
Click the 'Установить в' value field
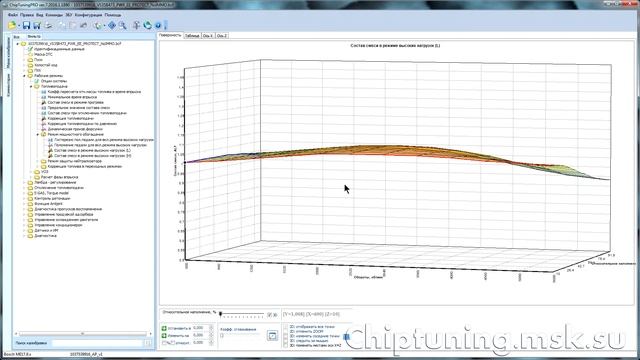[x=200, y=328]
